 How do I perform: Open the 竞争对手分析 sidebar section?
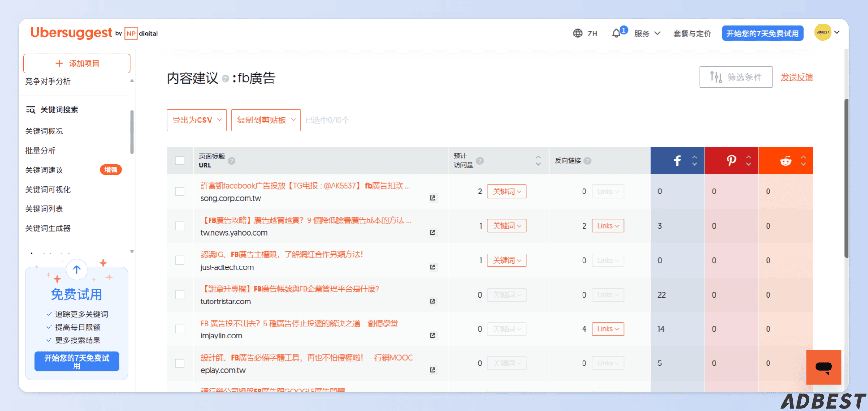(x=48, y=81)
